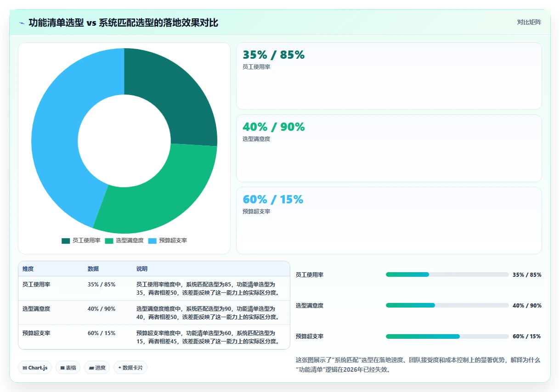Toggle 员工使用率 legend item in chart
The image size is (560, 392).
pyautogui.click(x=81, y=241)
